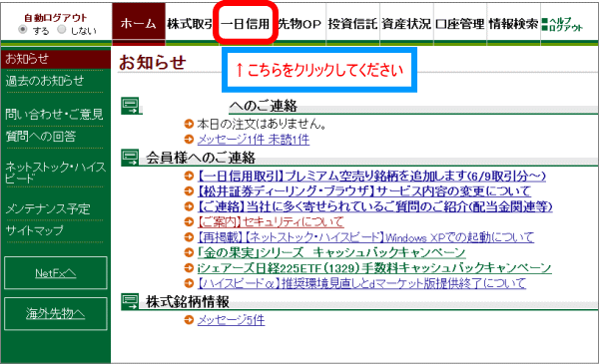Screen dimensions: 599x364
Task: Select お知らせ in the sidebar
Action: (x=56, y=59)
